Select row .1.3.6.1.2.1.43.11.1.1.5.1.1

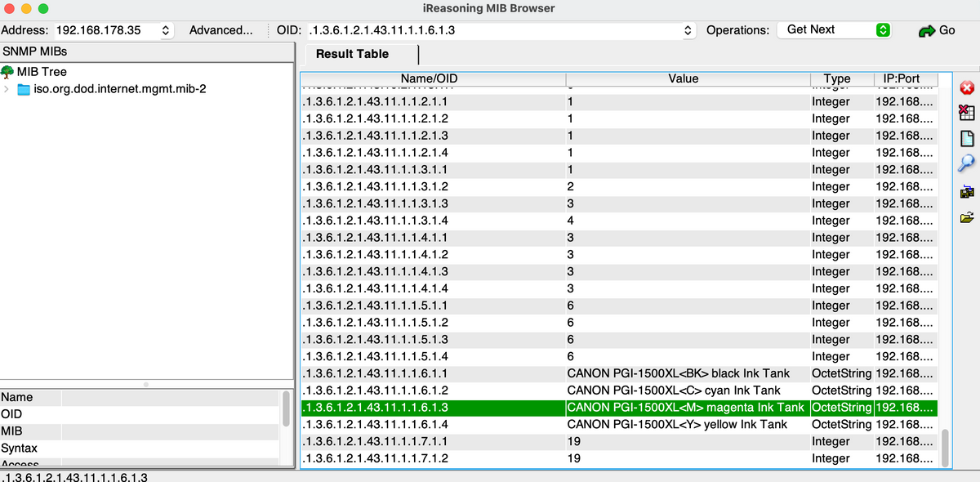click(x=619, y=306)
